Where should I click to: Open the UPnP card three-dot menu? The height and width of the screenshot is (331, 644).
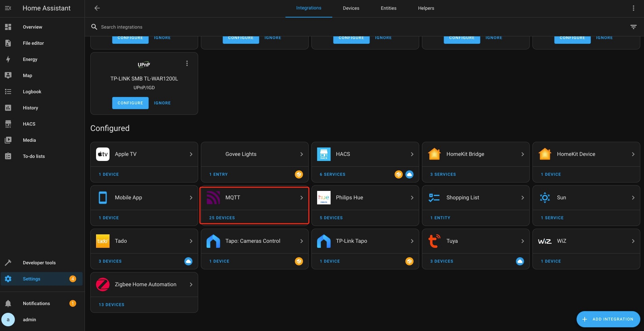187,63
